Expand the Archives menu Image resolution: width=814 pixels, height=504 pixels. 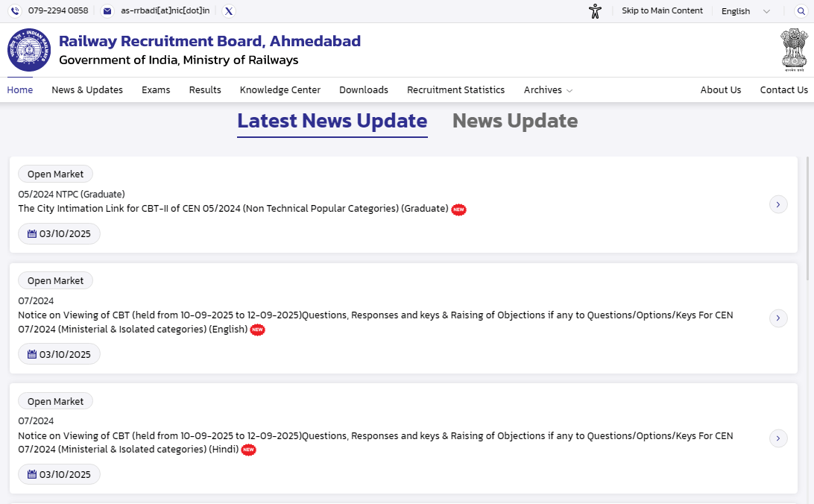point(548,90)
